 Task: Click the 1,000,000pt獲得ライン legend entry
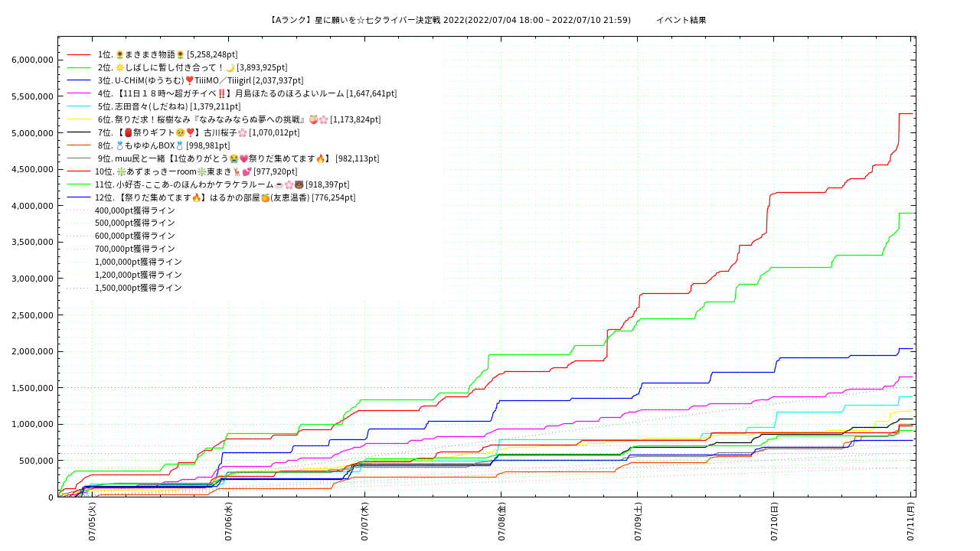[x=139, y=262]
